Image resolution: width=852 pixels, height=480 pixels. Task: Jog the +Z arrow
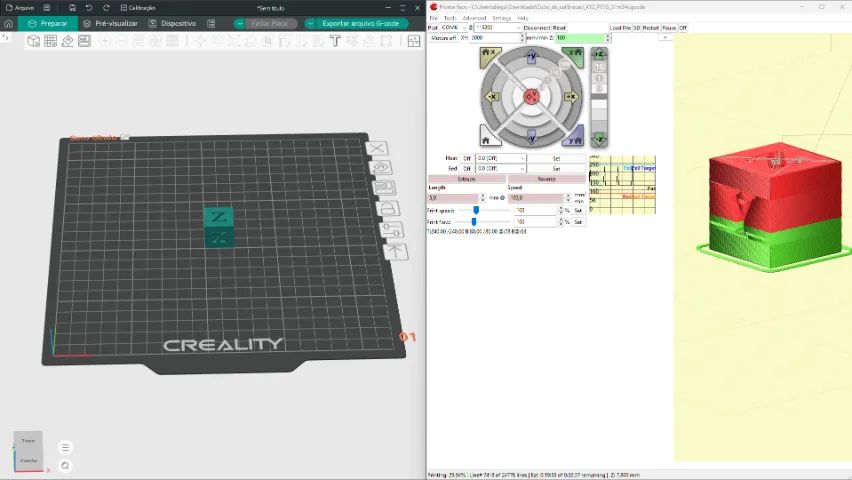click(x=599, y=54)
